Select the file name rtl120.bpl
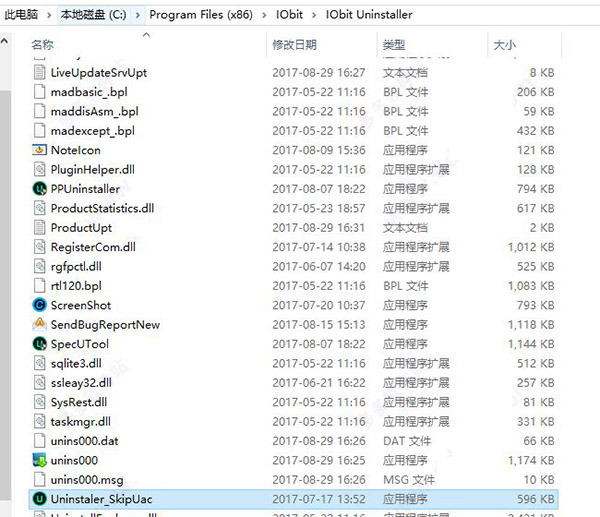This screenshot has width=600, height=517. (x=76, y=286)
